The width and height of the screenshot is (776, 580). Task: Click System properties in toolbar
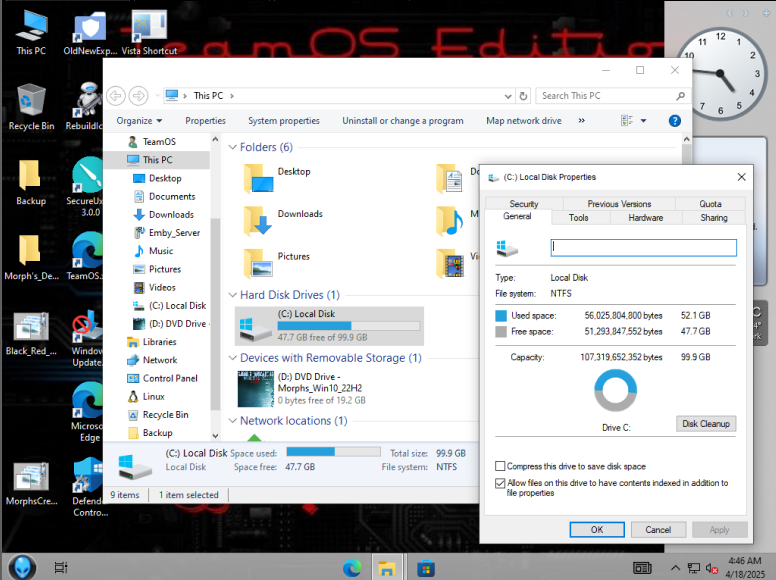284,121
